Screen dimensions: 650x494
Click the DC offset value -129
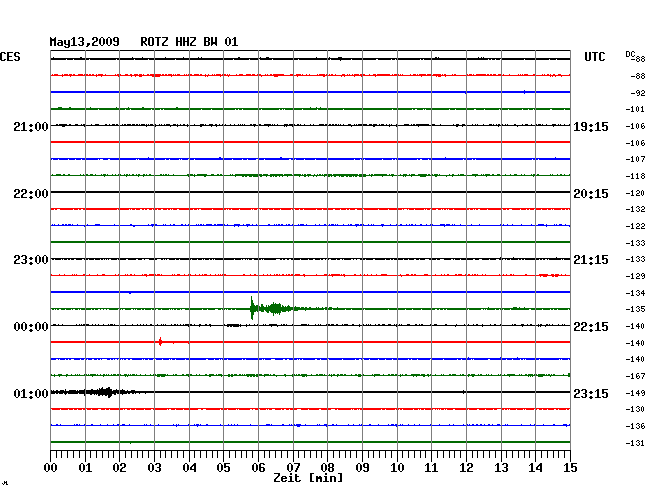tap(635, 276)
